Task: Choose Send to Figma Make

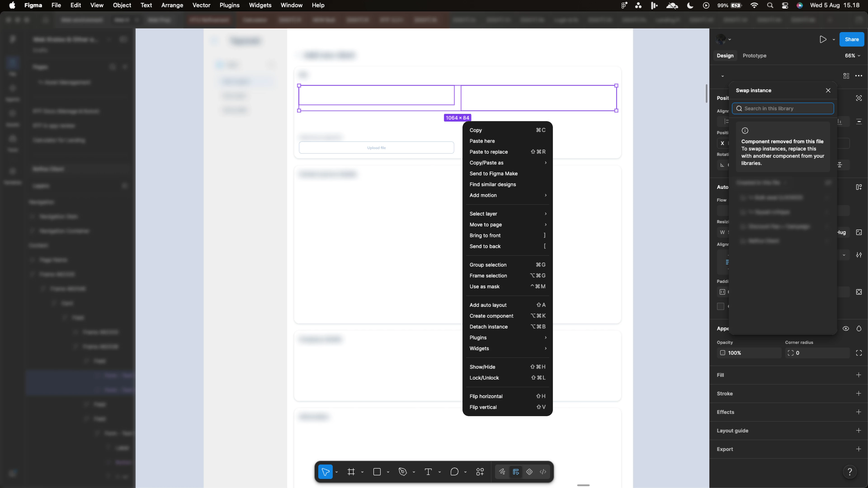Action: [x=507, y=174]
